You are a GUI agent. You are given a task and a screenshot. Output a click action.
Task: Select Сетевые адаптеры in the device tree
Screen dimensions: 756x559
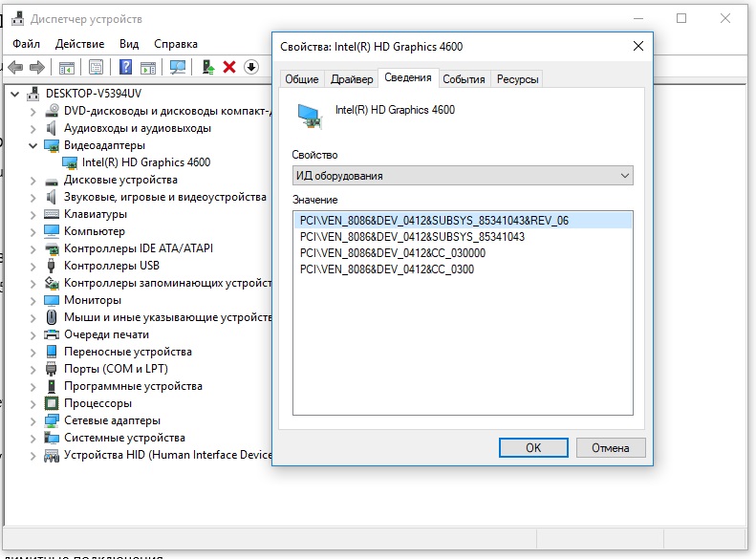(112, 420)
